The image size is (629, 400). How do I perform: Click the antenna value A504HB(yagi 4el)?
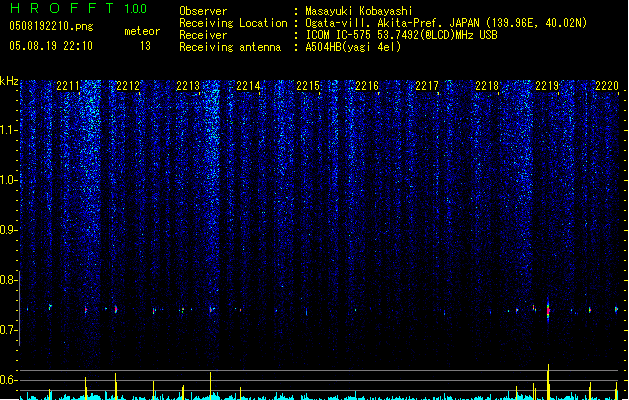tap(353, 47)
